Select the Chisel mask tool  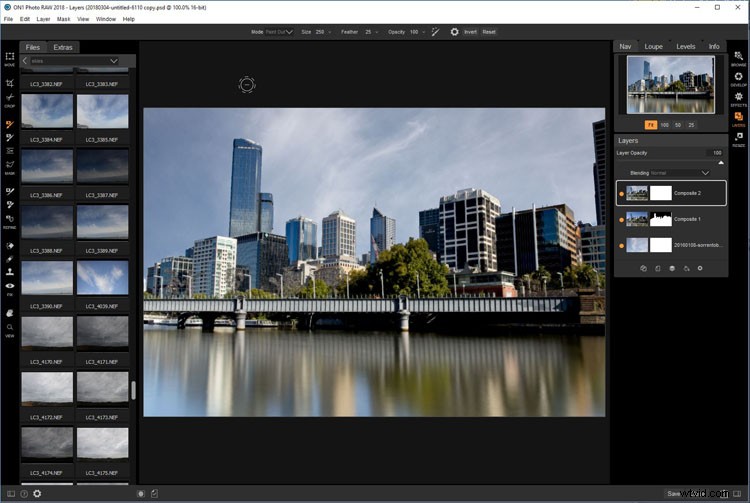click(x=10, y=205)
